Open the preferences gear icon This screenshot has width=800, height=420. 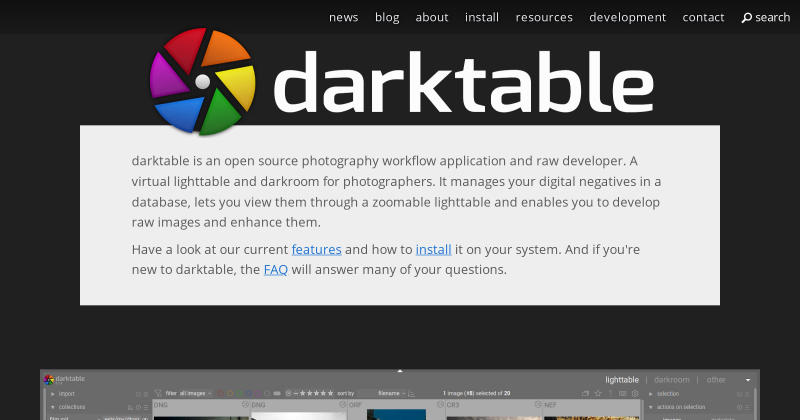coord(635,393)
